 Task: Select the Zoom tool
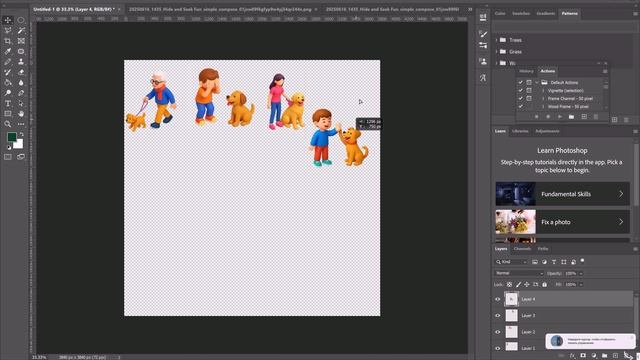(x=8, y=124)
